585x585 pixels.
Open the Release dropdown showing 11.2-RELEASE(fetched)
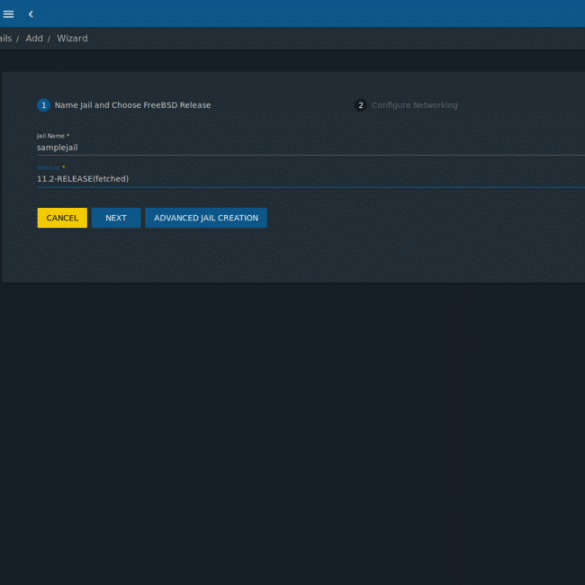[311, 179]
